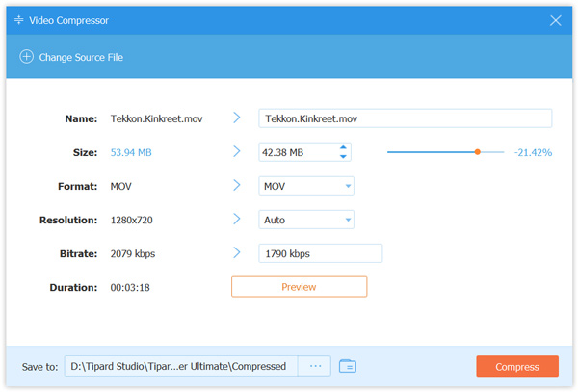The width and height of the screenshot is (578, 392).
Task: Click the arrow icon in the Bitrate row
Action: [x=237, y=252]
